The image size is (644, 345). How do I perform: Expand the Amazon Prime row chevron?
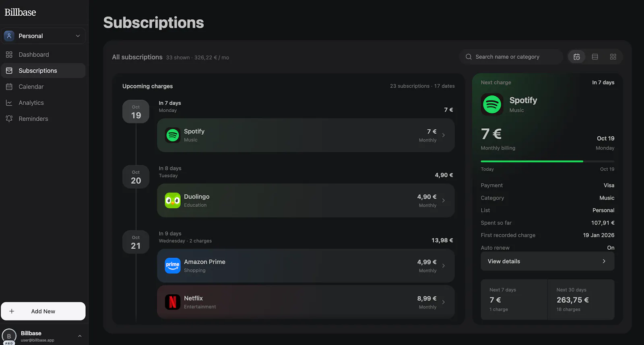coord(444,265)
